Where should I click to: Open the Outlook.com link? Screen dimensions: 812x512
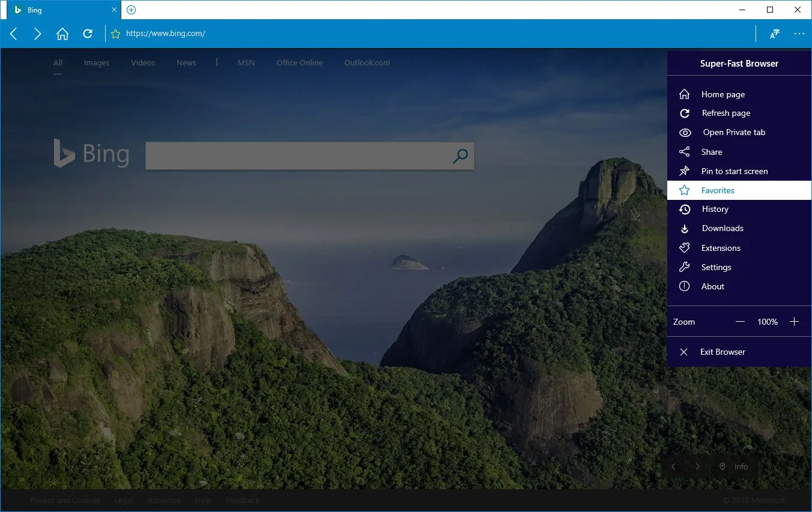click(x=367, y=62)
